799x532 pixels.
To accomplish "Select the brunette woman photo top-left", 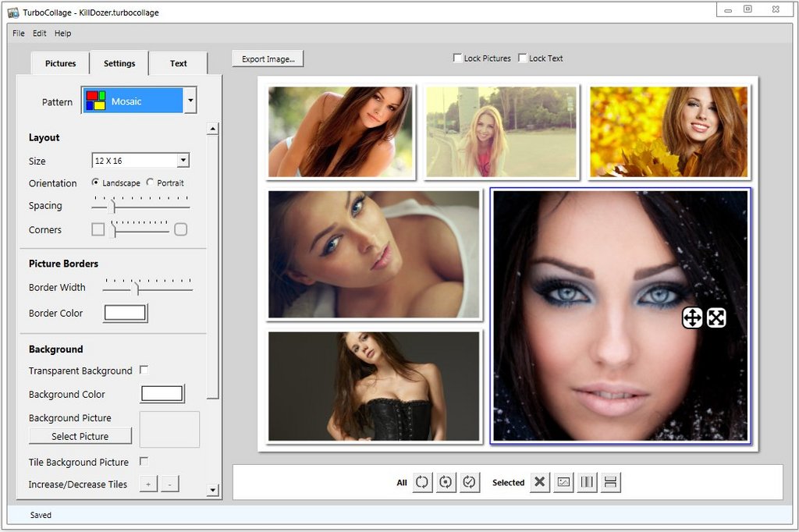I will tap(340, 132).
